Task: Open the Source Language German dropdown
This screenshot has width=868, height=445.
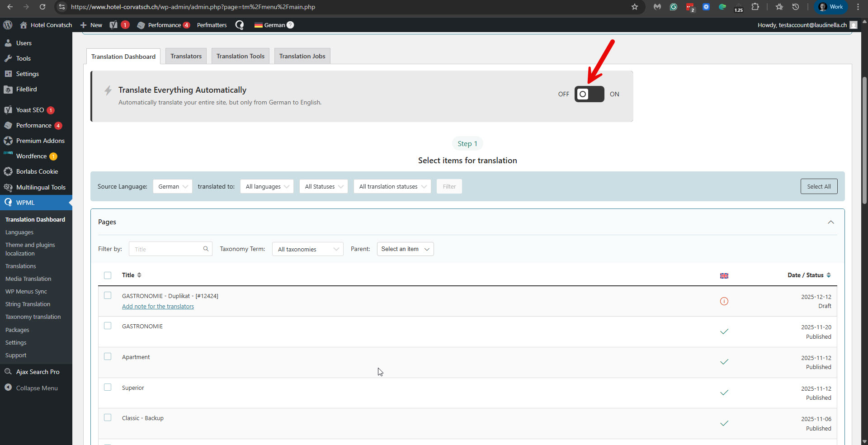Action: (x=173, y=186)
